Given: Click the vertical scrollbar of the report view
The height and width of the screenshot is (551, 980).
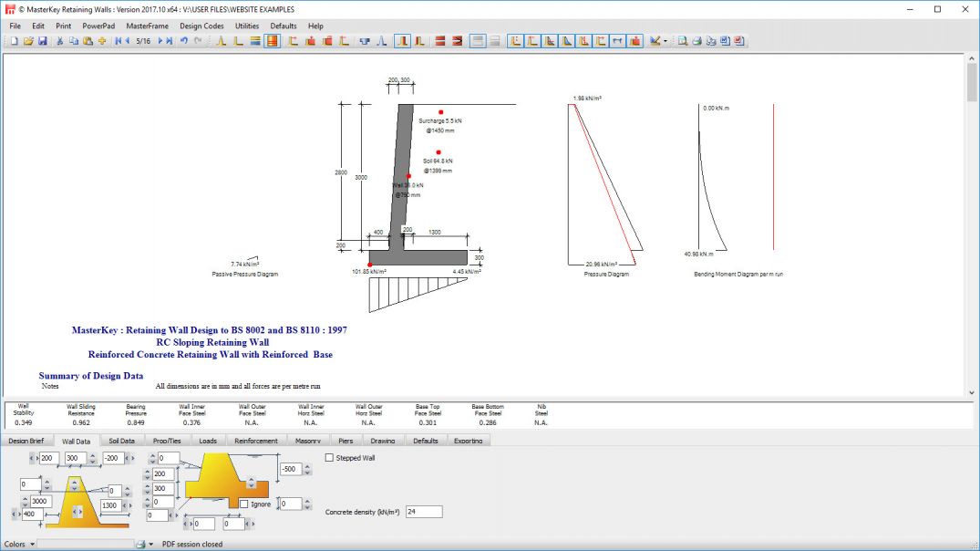Looking at the screenshot, I should [972, 225].
